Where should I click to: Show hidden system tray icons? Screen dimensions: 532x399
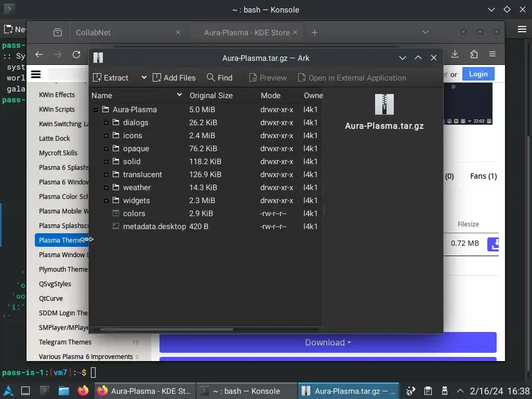point(460,391)
